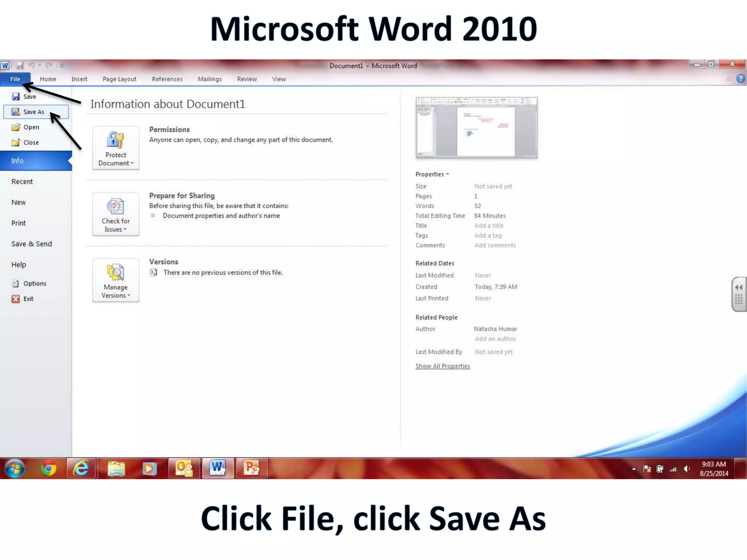
Task: Collapse the ribbon with the caret icon
Action: click(x=729, y=79)
